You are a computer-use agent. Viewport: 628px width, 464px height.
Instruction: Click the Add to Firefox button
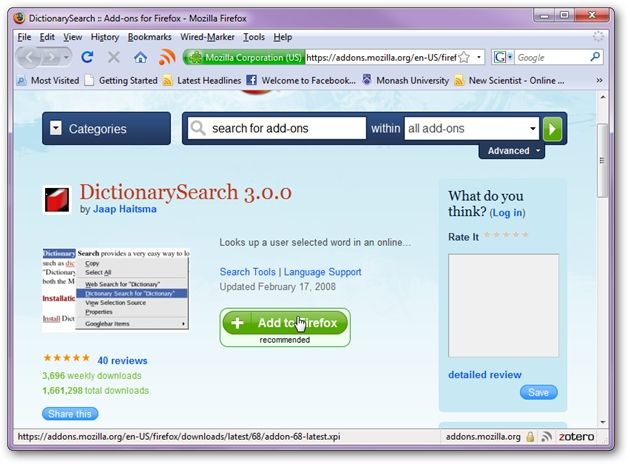[x=285, y=323]
